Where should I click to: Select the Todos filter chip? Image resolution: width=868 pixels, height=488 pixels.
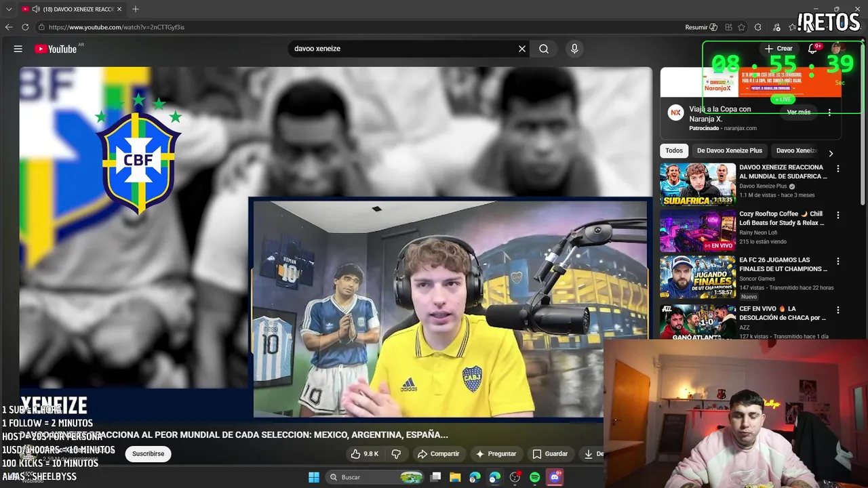click(674, 150)
